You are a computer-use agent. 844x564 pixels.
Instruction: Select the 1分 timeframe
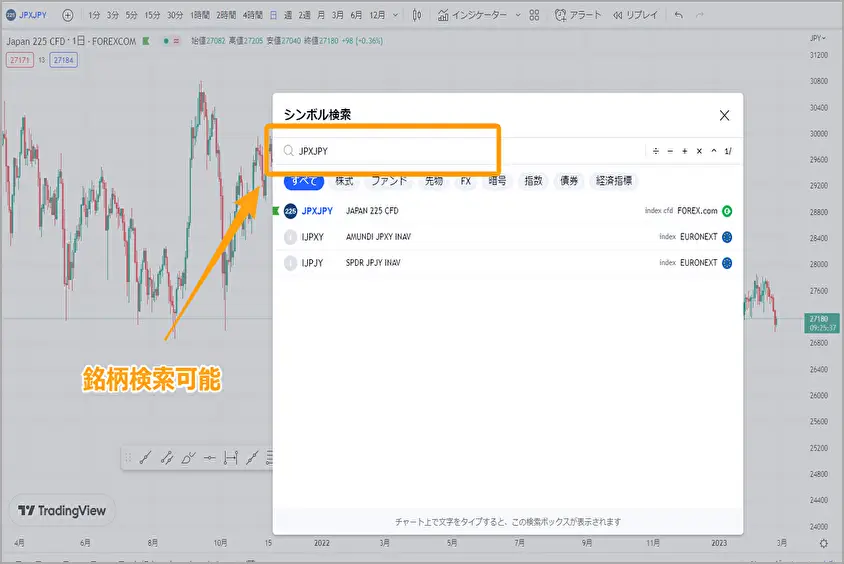(x=94, y=15)
